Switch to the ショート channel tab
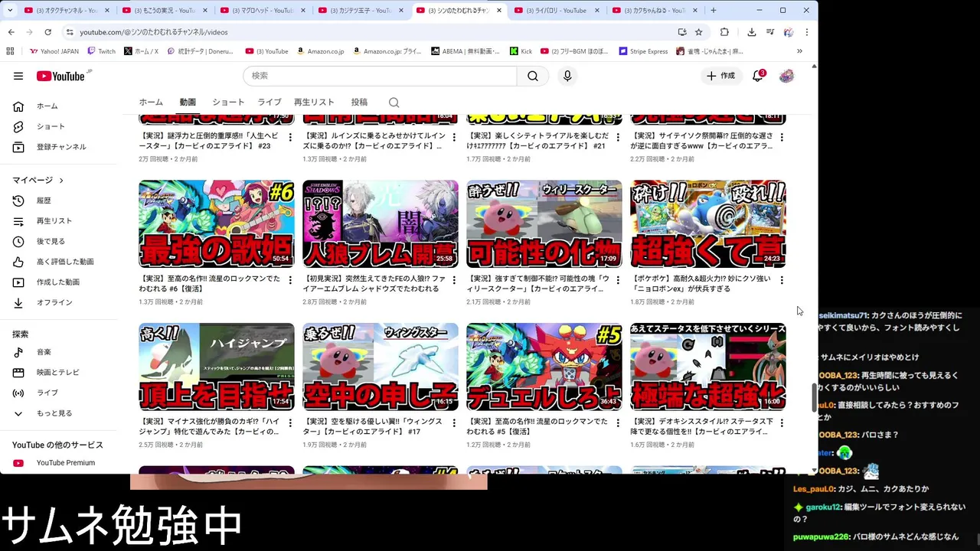980x551 pixels. pos(228,103)
